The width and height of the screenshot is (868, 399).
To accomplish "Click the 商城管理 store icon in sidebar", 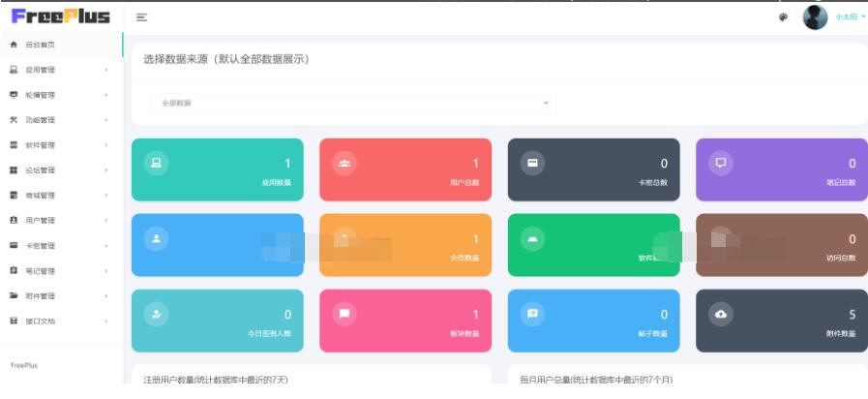I will [14, 195].
